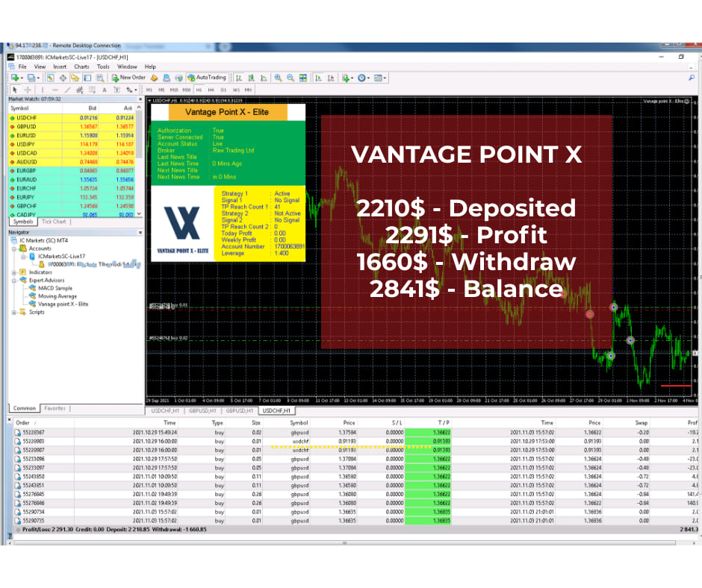702x588 pixels.
Task: Expand the Scripts tree node
Action: click(x=14, y=313)
